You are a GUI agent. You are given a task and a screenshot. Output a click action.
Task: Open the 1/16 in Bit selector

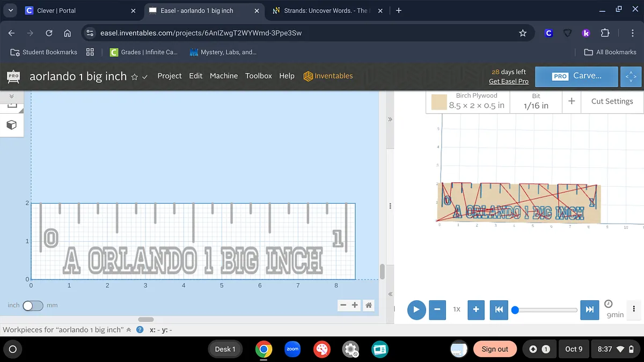tap(536, 101)
